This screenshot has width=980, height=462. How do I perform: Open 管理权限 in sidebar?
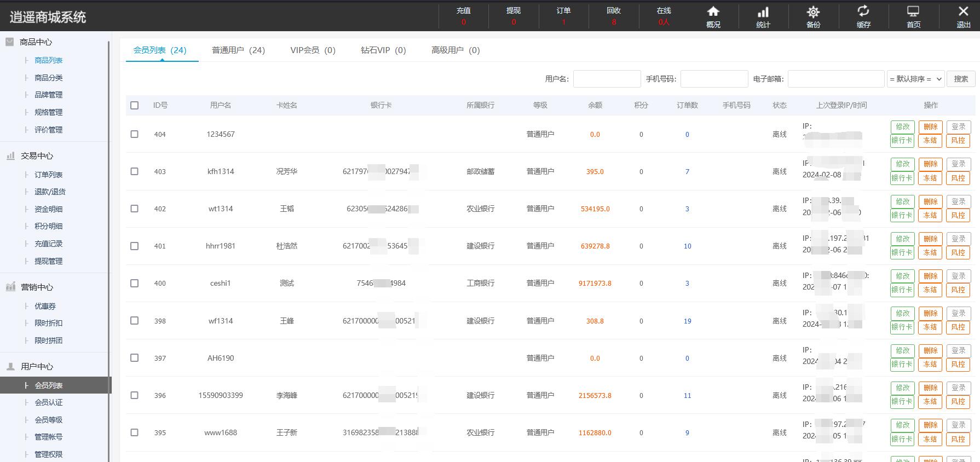(49, 454)
